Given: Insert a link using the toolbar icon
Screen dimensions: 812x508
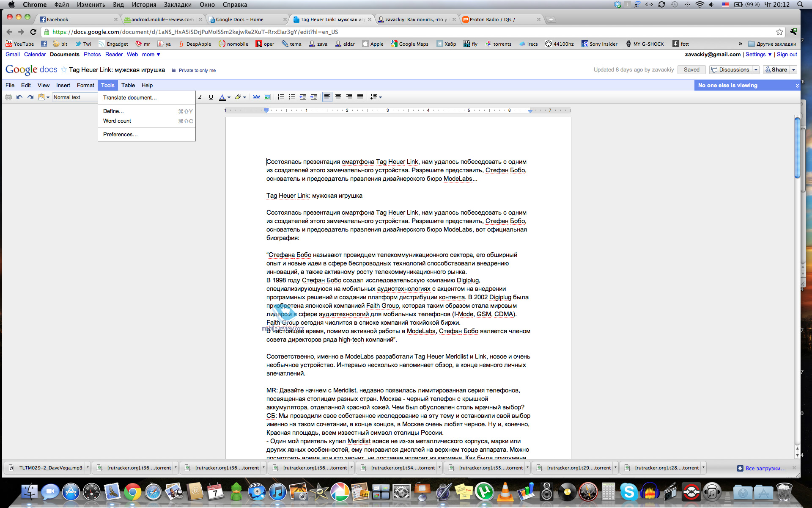Looking at the screenshot, I should point(256,97).
